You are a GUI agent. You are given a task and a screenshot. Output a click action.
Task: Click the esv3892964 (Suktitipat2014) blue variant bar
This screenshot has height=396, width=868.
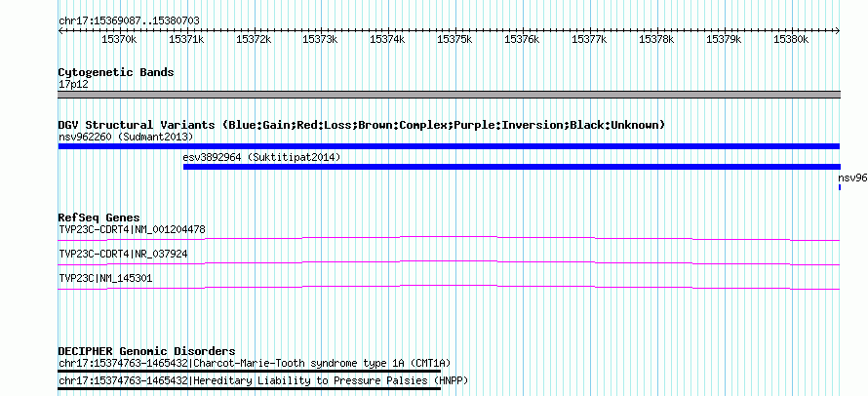[x=511, y=167]
